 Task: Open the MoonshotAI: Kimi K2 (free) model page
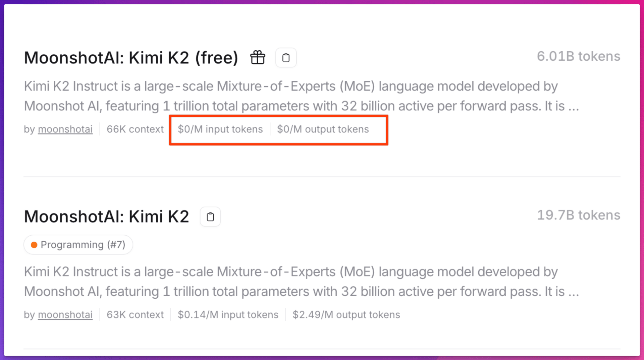131,57
